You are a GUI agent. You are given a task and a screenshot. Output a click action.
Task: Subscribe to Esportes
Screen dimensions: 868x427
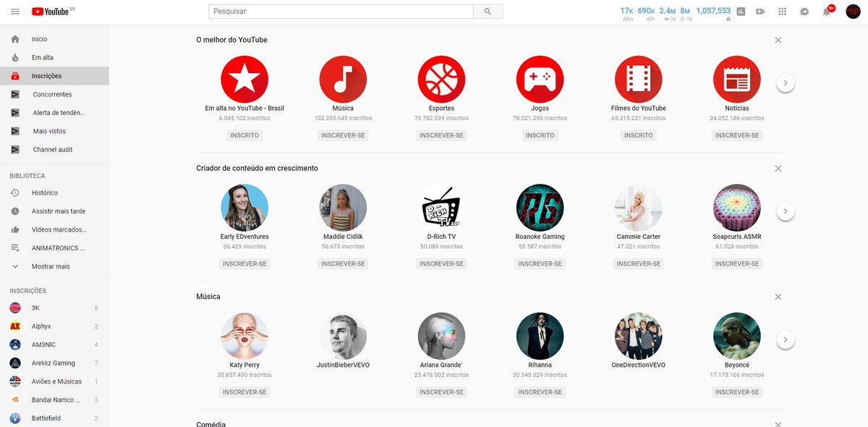pos(441,135)
